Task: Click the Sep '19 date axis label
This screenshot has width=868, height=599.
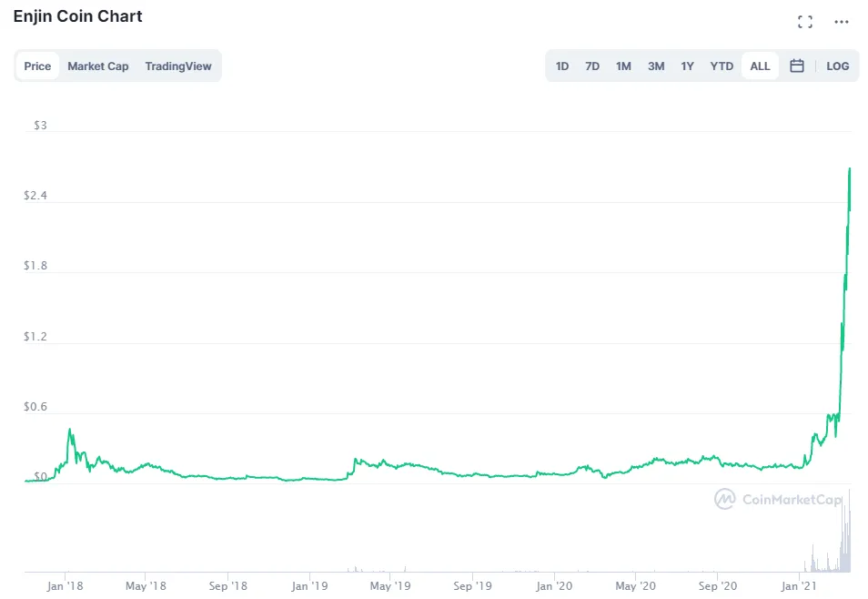Action: click(472, 585)
